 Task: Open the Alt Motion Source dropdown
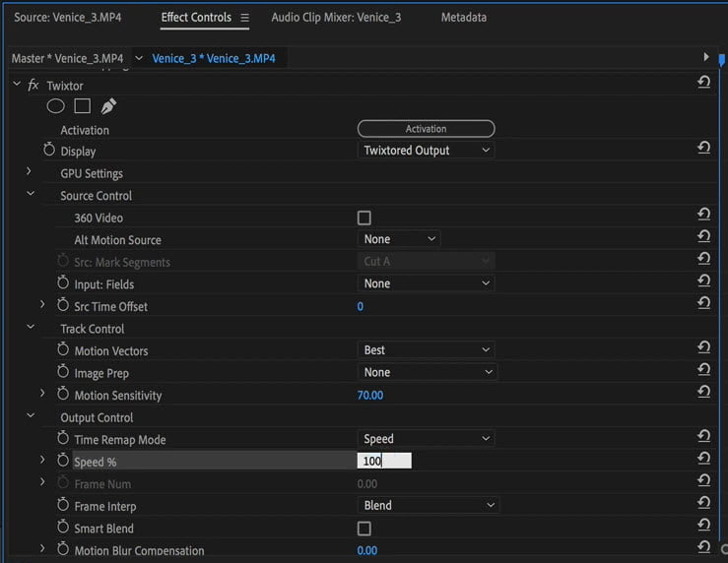pos(399,239)
